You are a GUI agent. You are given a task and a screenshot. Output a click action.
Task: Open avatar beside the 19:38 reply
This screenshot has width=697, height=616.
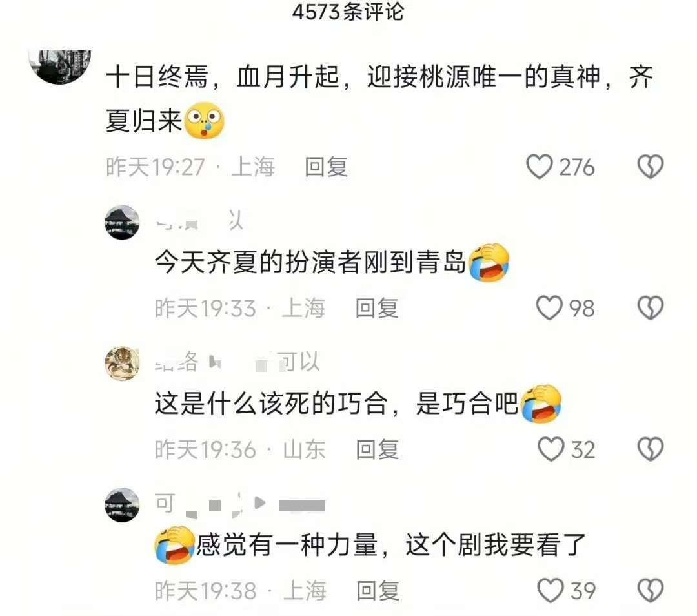point(122,505)
